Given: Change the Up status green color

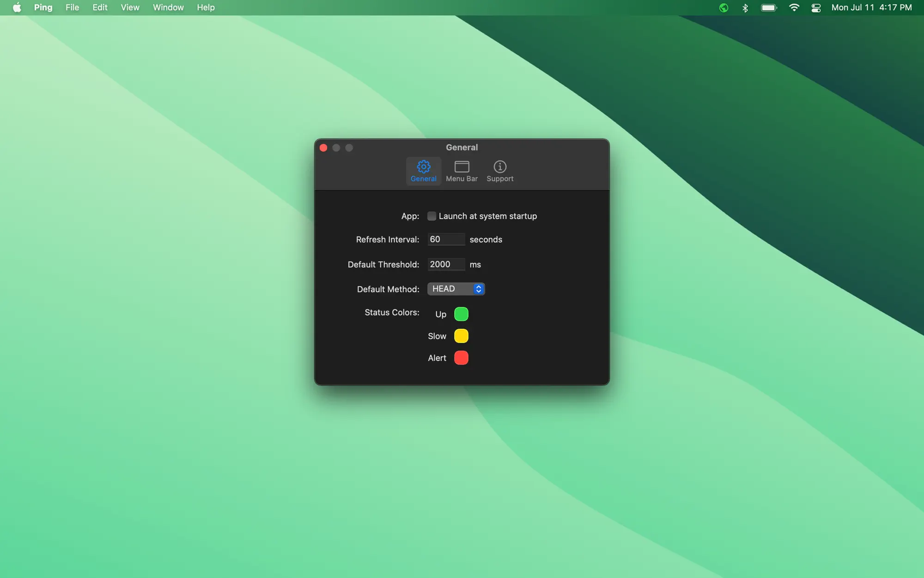Looking at the screenshot, I should coord(461,314).
